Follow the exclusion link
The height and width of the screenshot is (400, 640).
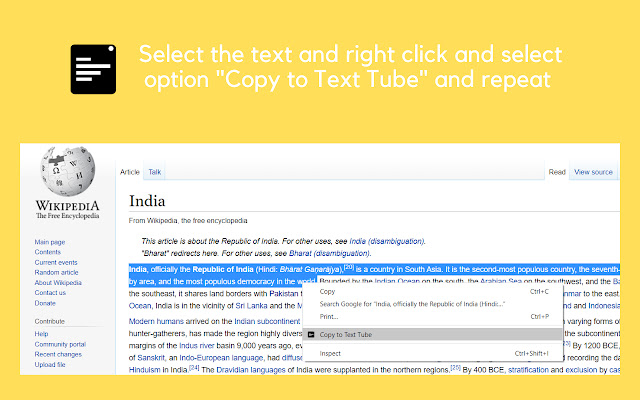pyautogui.click(x=581, y=370)
